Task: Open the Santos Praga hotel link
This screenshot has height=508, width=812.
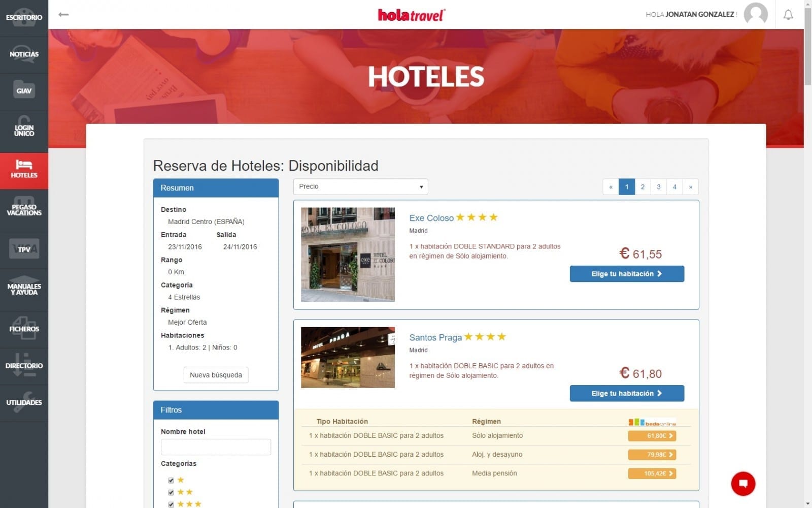Action: (435, 337)
